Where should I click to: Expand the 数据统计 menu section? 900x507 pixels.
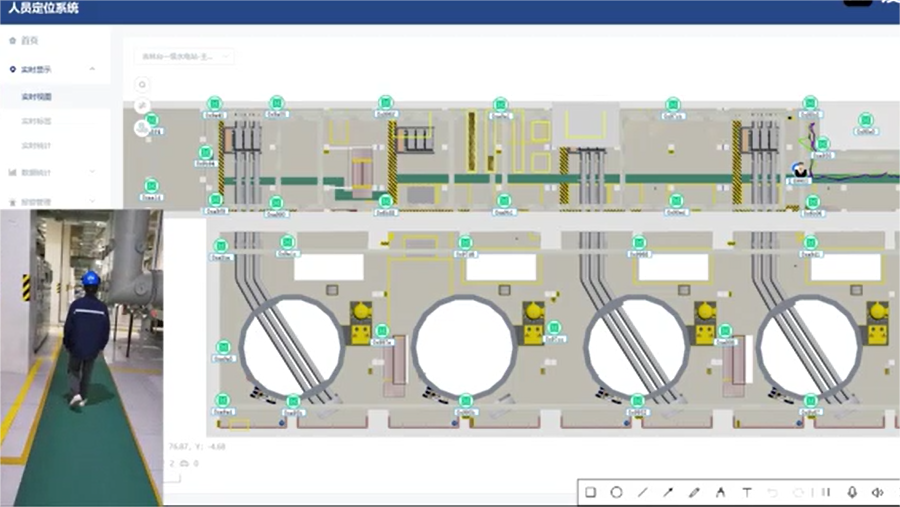[92, 172]
